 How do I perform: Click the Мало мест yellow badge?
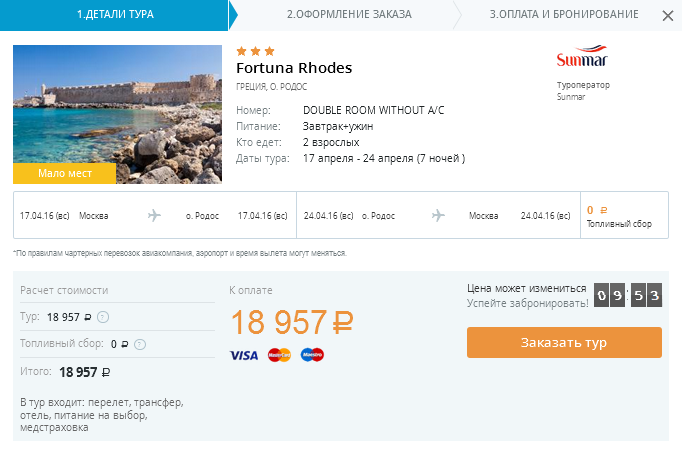point(65,173)
